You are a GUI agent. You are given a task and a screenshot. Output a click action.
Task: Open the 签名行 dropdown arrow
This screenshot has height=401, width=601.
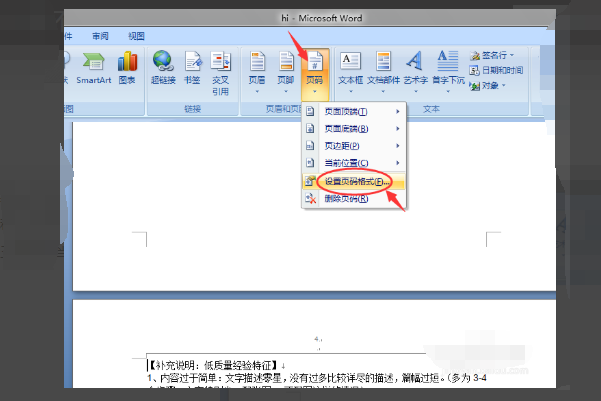point(512,56)
